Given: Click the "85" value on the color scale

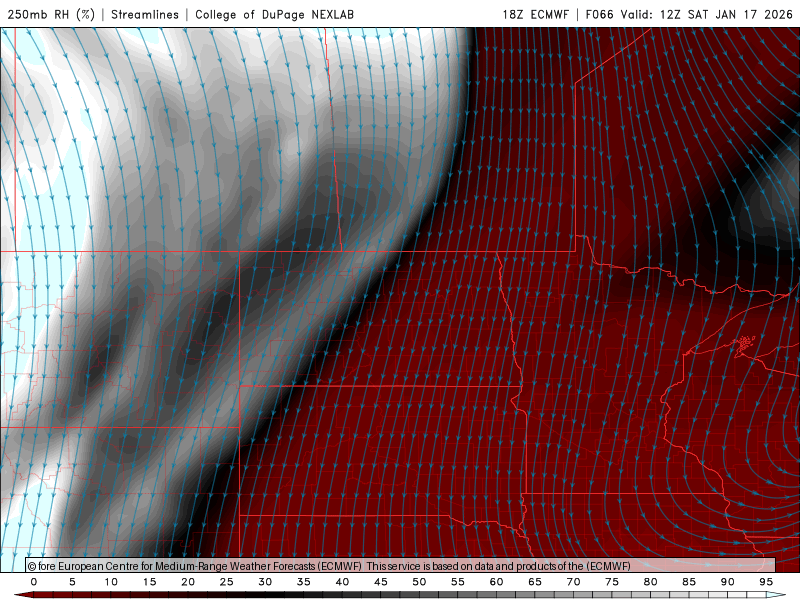Looking at the screenshot, I should pos(689,582).
